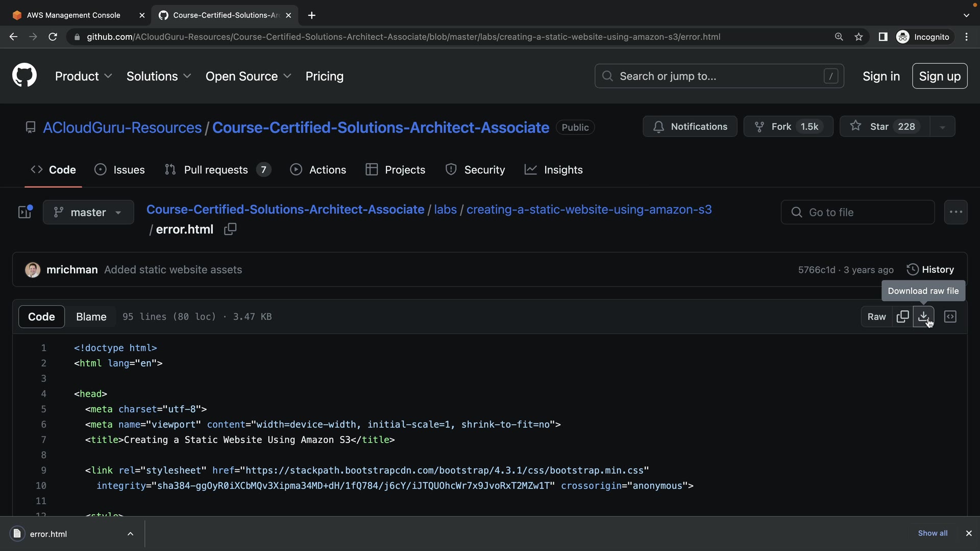Image resolution: width=980 pixels, height=551 pixels.
Task: Copy file path icon next to error.html
Action: [x=230, y=230]
